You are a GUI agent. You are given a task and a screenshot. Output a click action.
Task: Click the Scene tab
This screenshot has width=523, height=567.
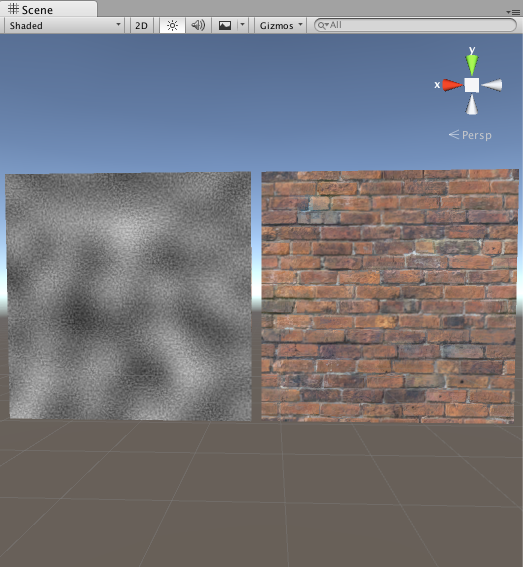tap(48, 9)
